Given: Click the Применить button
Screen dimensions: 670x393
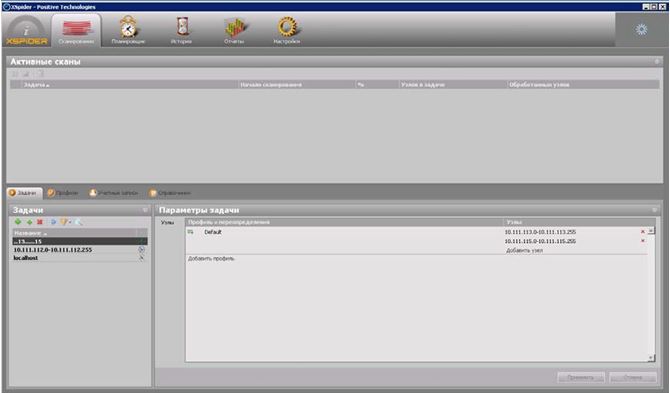Looking at the screenshot, I should click(x=581, y=378).
